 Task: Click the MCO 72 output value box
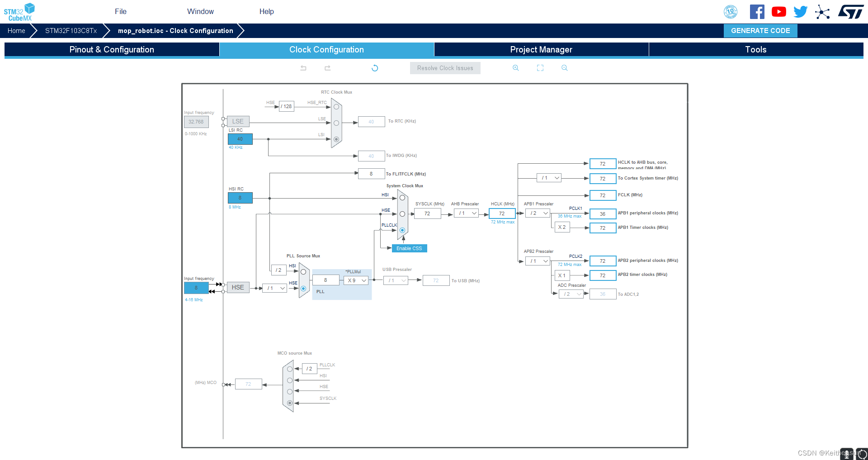(x=248, y=384)
